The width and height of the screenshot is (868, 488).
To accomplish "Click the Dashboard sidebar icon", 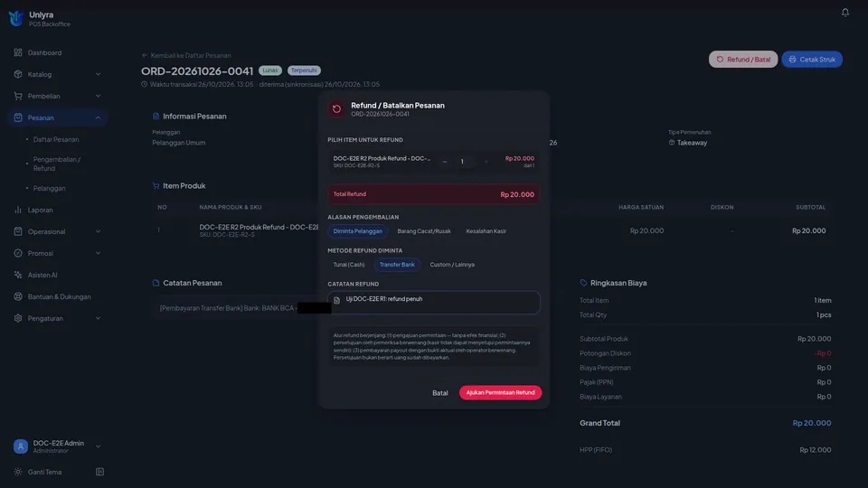I will pyautogui.click(x=18, y=52).
